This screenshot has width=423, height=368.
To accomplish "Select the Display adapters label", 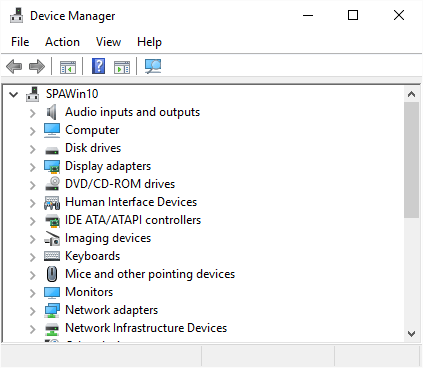I will pos(108,166).
